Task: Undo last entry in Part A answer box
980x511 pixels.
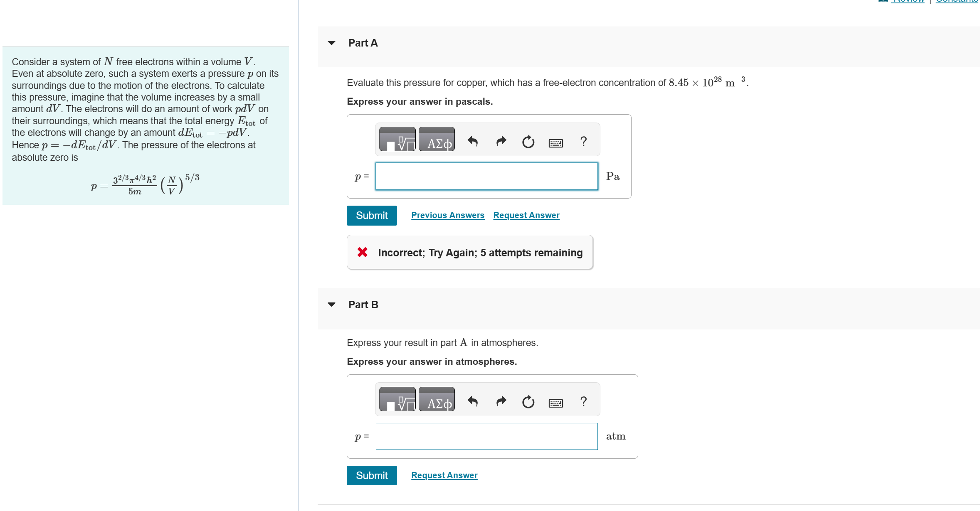Action: (473, 141)
